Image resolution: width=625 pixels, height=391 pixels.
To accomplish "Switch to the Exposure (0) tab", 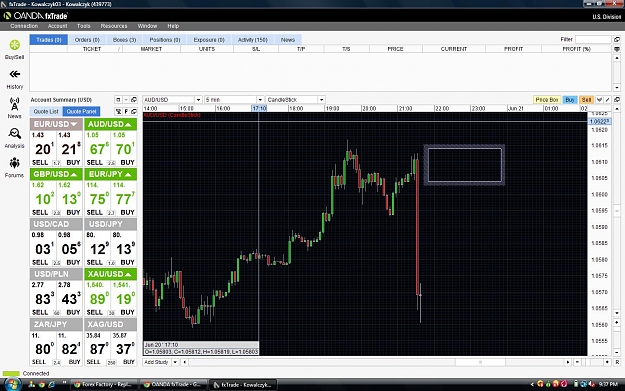I will (209, 40).
